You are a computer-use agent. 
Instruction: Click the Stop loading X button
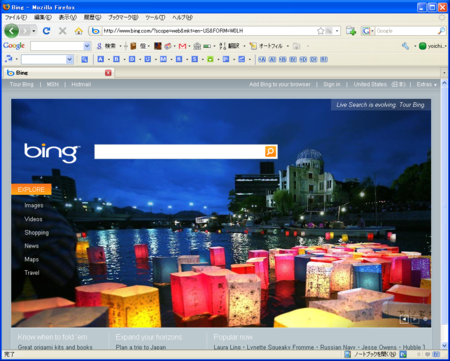point(62,31)
